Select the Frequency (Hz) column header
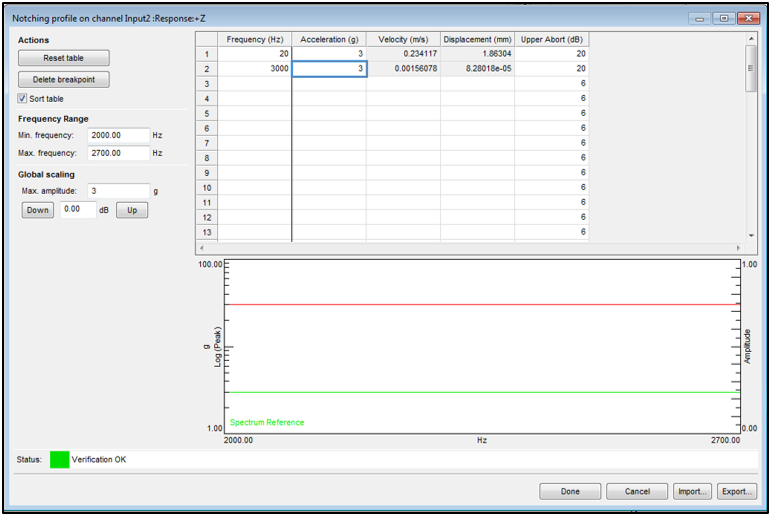 (x=255, y=39)
